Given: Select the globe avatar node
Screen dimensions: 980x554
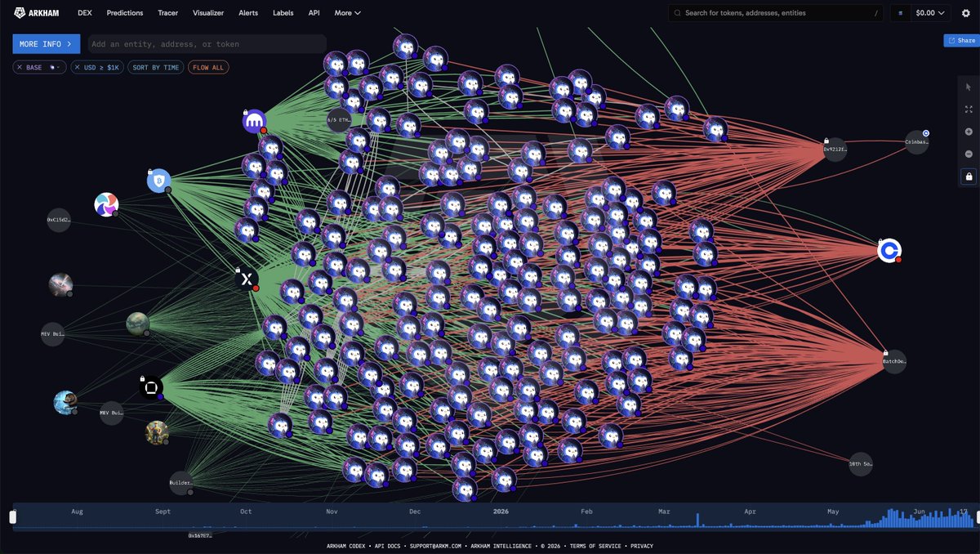Looking at the screenshot, I should [138, 324].
